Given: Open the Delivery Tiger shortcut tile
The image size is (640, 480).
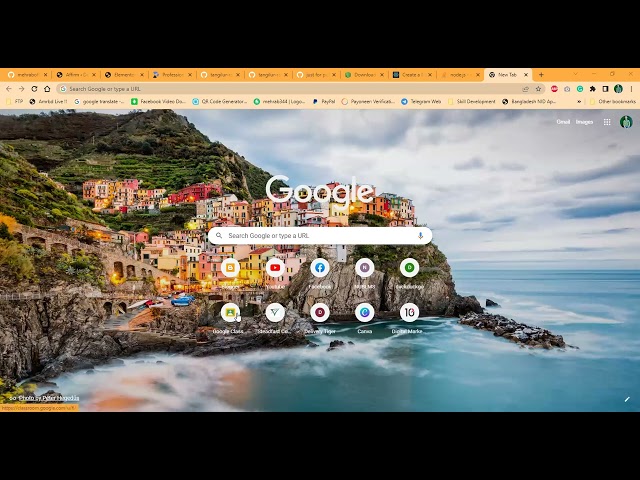Looking at the screenshot, I should coord(320,313).
